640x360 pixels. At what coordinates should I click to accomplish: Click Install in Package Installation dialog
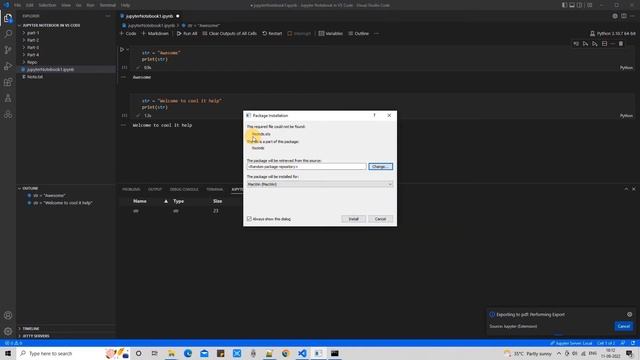pyautogui.click(x=353, y=219)
